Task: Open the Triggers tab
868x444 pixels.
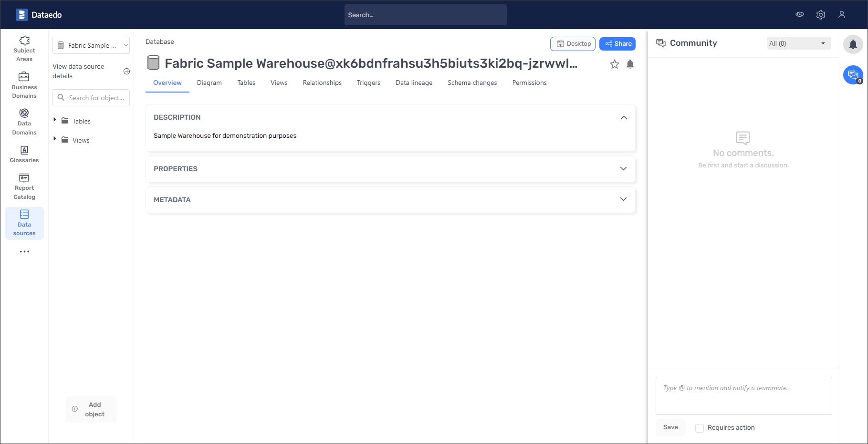Action: point(369,83)
